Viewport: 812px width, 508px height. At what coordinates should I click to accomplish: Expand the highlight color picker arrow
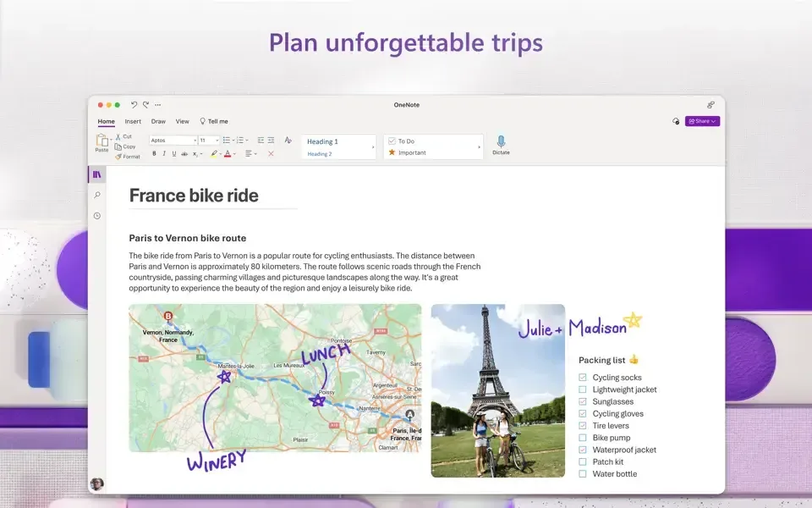point(221,154)
